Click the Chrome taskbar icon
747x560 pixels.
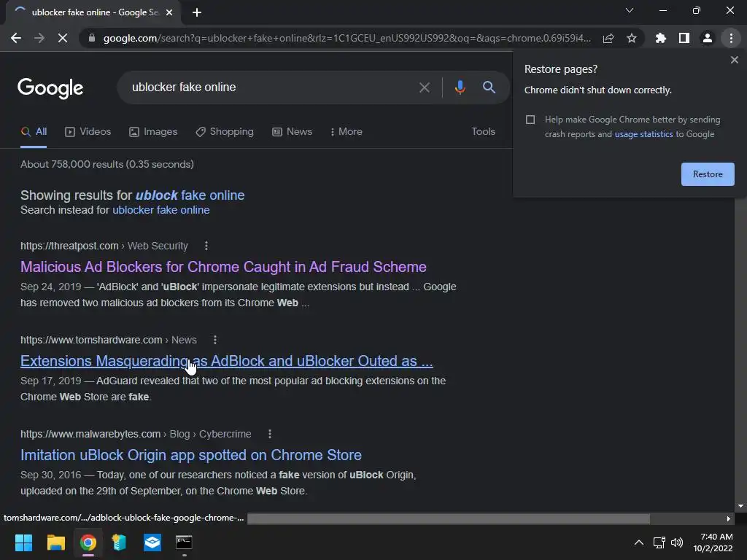point(88,542)
